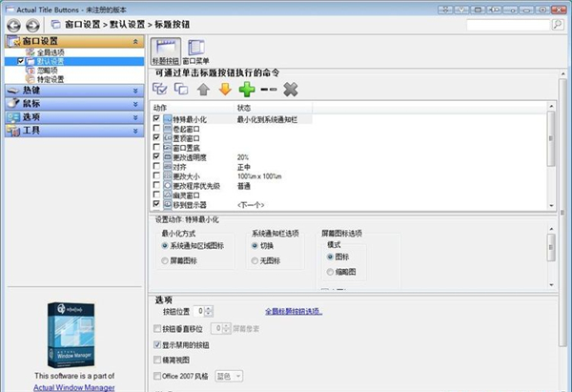This screenshot has height=392, width=572.
Task: Select 特定设置 in the sidebar tree
Action: coord(51,79)
